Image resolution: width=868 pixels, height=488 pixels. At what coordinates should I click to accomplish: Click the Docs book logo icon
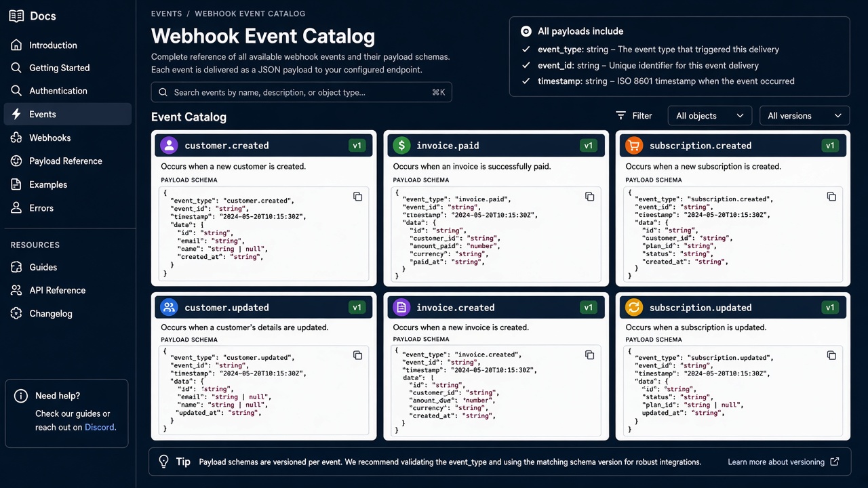16,16
